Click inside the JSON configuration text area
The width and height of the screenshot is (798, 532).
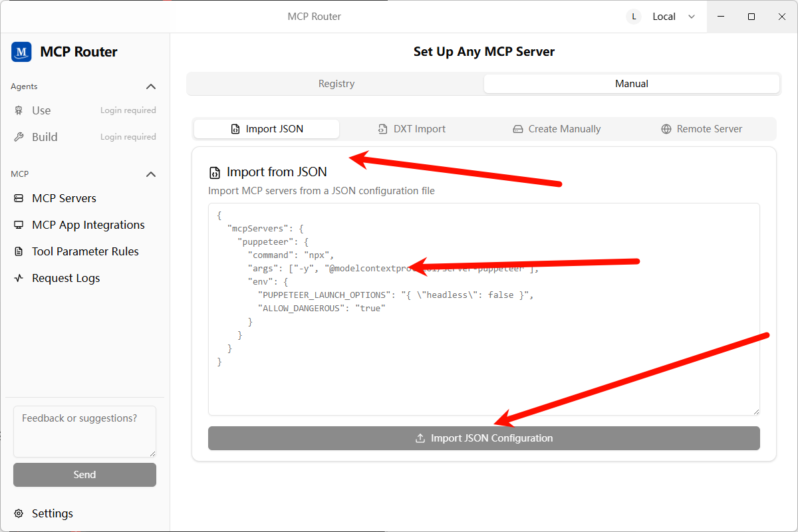tap(483, 386)
